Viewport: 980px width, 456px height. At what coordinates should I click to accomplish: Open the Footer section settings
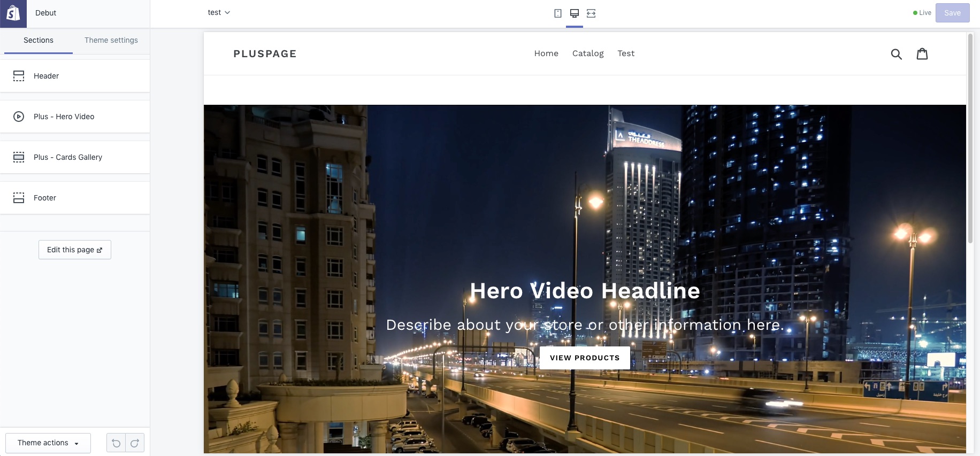coord(75,198)
